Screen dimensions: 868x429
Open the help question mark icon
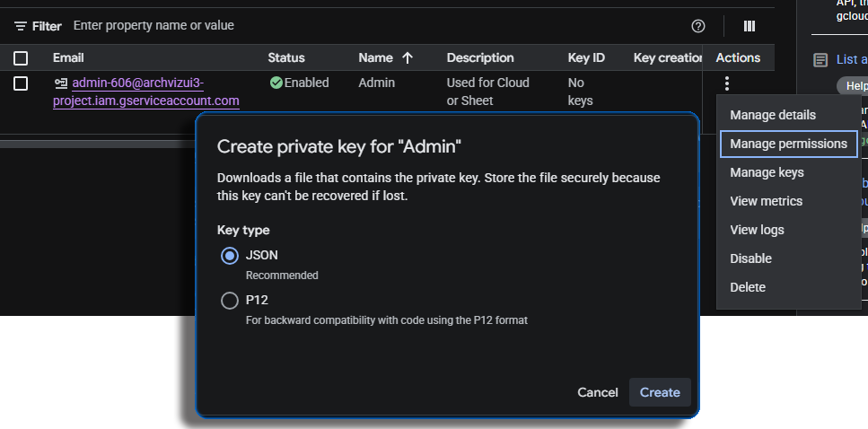(x=698, y=26)
